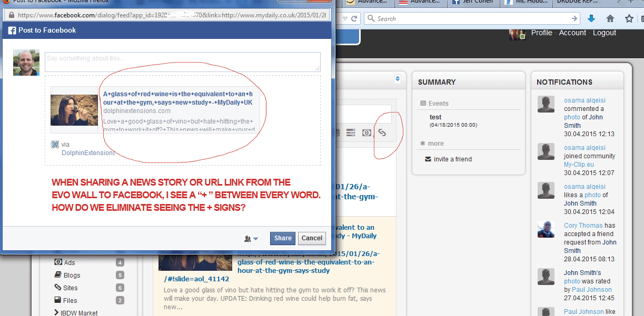Click the search go arrow in search box
The height and width of the screenshot is (316, 644).
[574, 18]
